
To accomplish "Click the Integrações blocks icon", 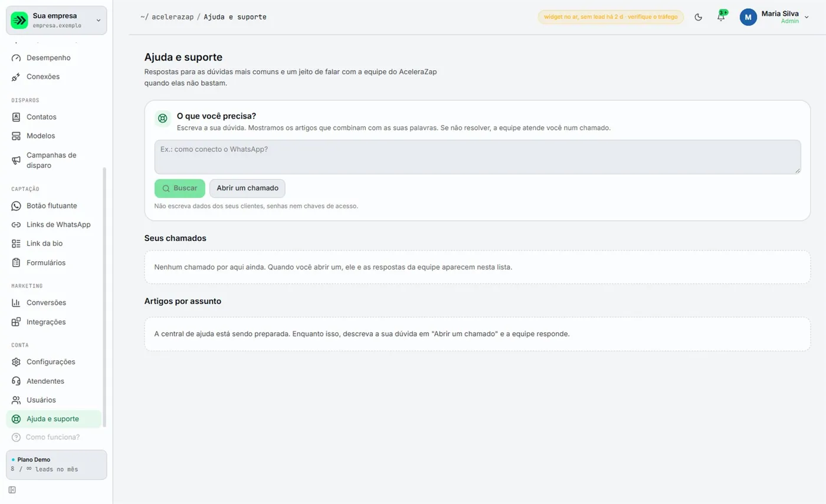I will click(17, 322).
